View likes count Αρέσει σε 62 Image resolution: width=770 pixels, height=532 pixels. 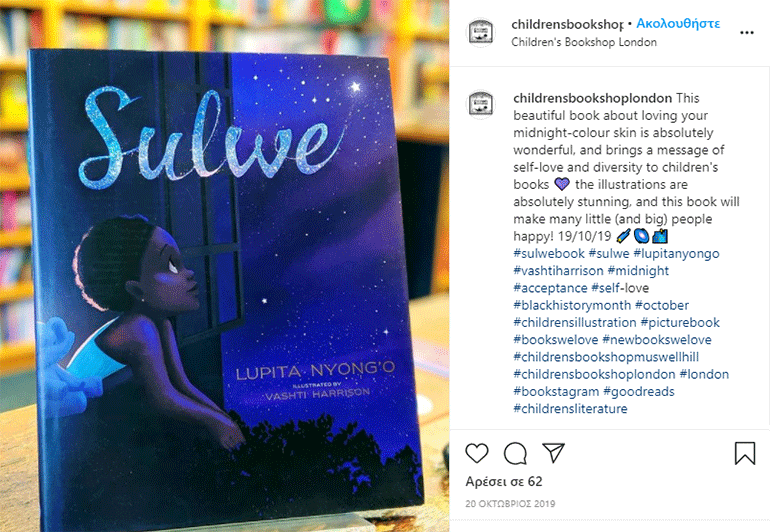point(504,481)
